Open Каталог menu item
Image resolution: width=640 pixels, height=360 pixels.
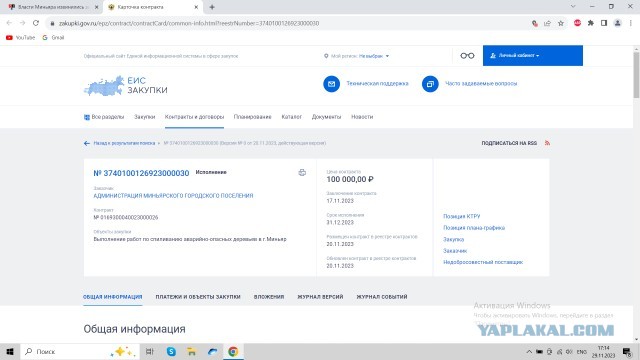291,117
